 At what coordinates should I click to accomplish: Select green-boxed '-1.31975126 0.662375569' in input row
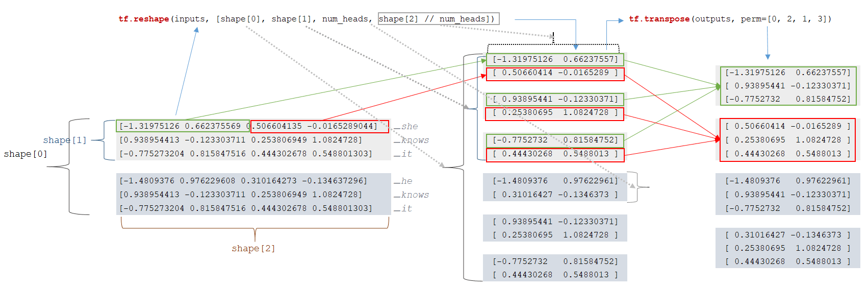pyautogui.click(x=183, y=126)
